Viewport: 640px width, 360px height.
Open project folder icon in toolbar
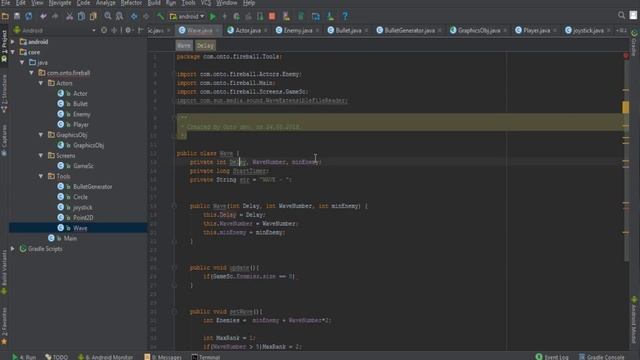coord(5,16)
